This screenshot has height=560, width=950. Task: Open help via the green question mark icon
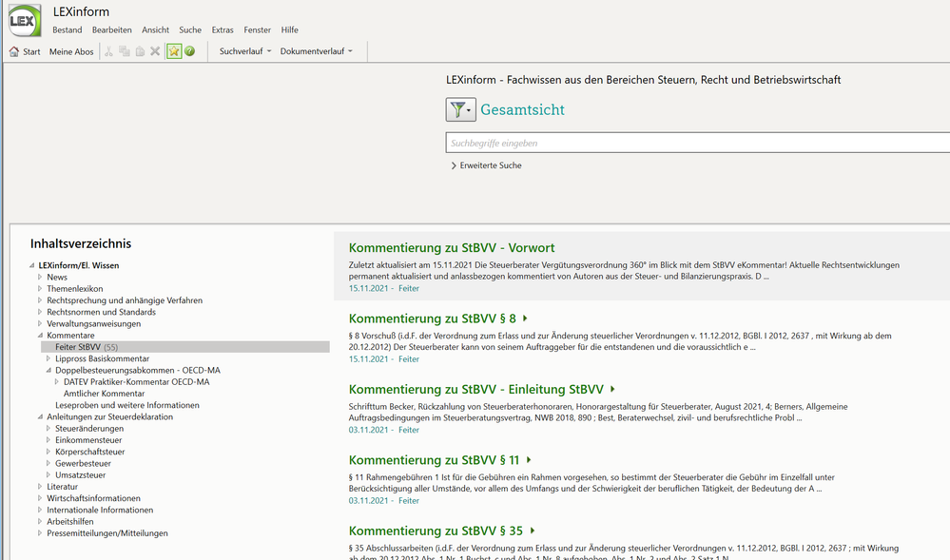(189, 51)
